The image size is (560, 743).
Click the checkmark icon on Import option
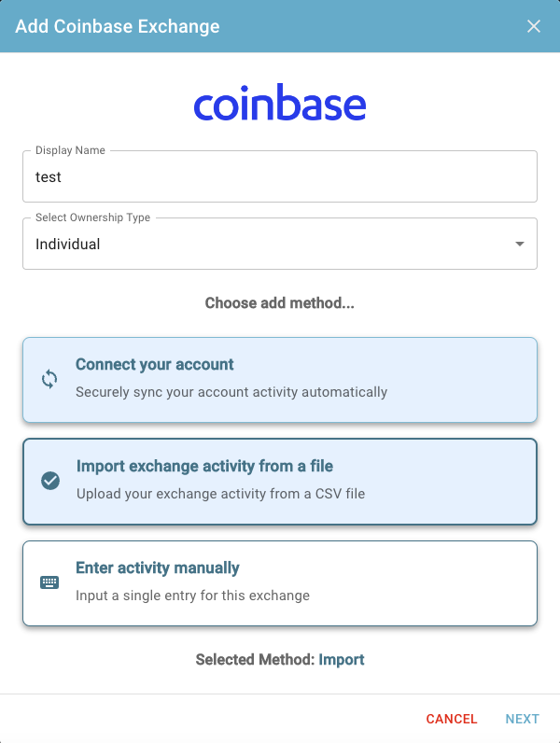tap(50, 481)
